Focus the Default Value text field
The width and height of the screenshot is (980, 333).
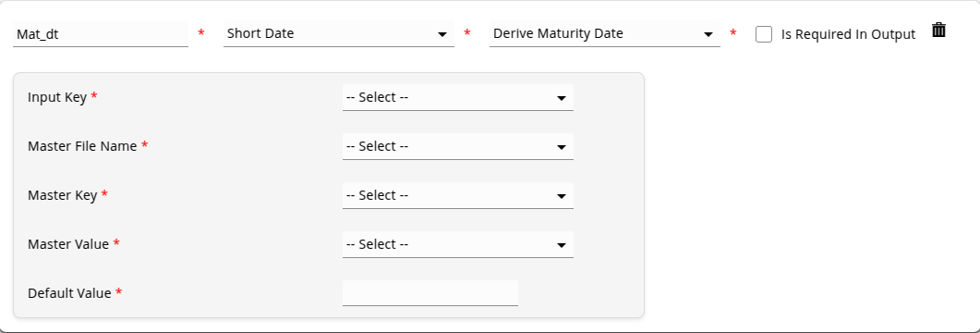tap(430, 293)
